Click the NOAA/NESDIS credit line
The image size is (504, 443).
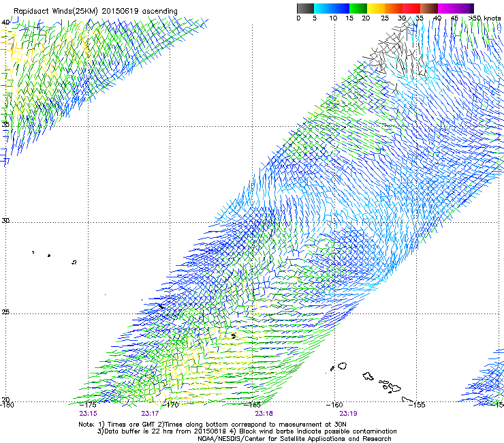294,439
